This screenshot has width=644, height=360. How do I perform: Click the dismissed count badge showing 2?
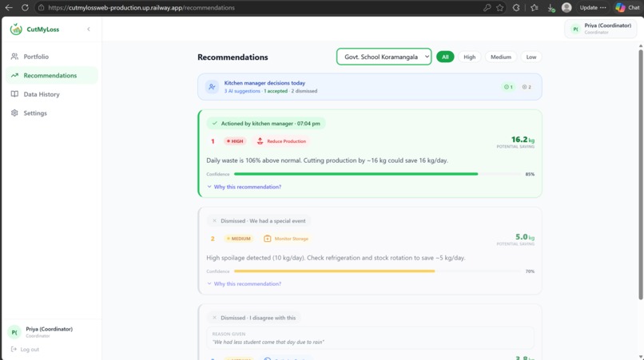(x=527, y=87)
